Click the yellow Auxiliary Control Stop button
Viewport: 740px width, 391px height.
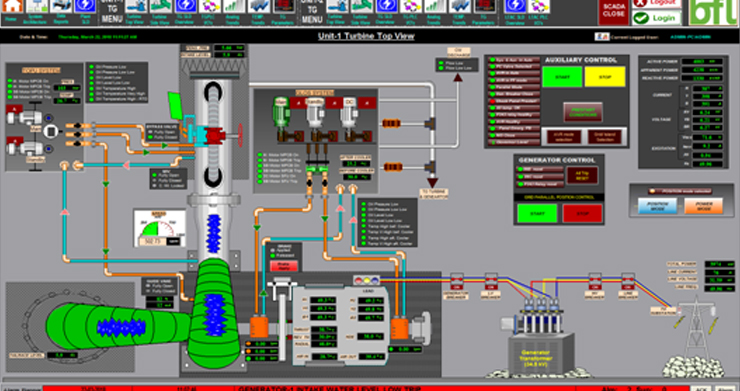[x=605, y=77]
